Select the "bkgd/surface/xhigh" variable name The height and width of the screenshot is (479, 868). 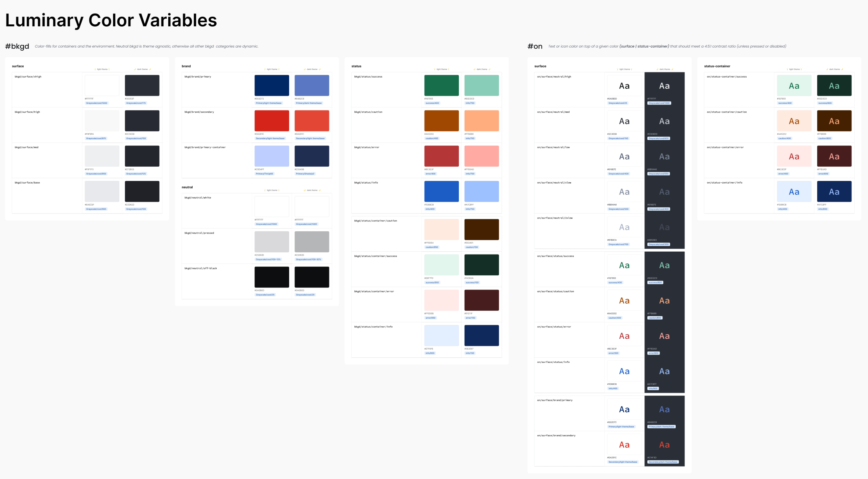coord(28,77)
